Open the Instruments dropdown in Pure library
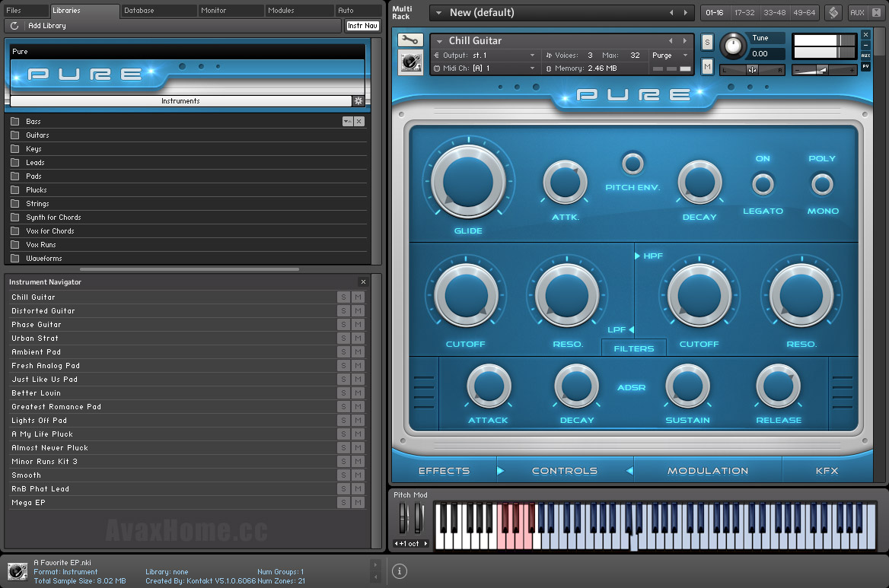 (x=181, y=101)
